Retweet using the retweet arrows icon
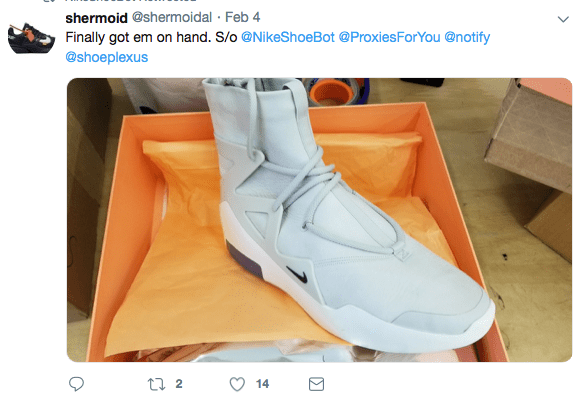 (x=156, y=384)
